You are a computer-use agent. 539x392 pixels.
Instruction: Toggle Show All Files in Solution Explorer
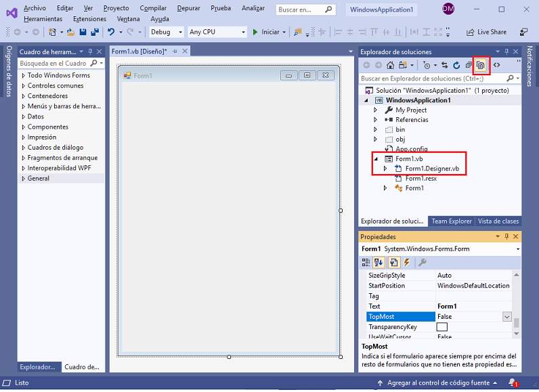pos(481,65)
